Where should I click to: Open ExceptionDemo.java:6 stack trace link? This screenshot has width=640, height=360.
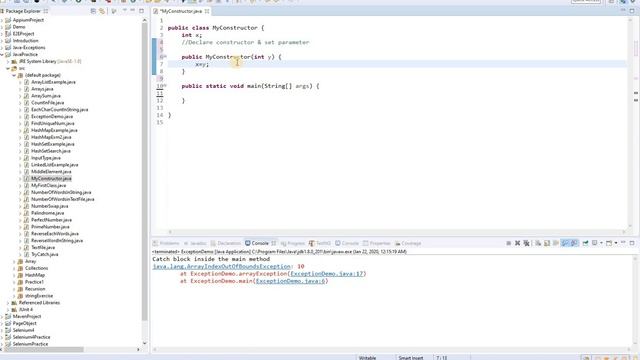coord(291,281)
